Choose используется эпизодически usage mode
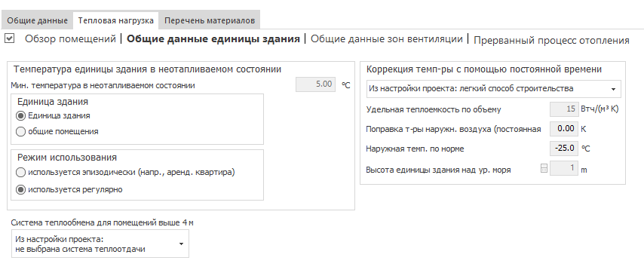Screen dimensions: 644x279 tap(20, 173)
